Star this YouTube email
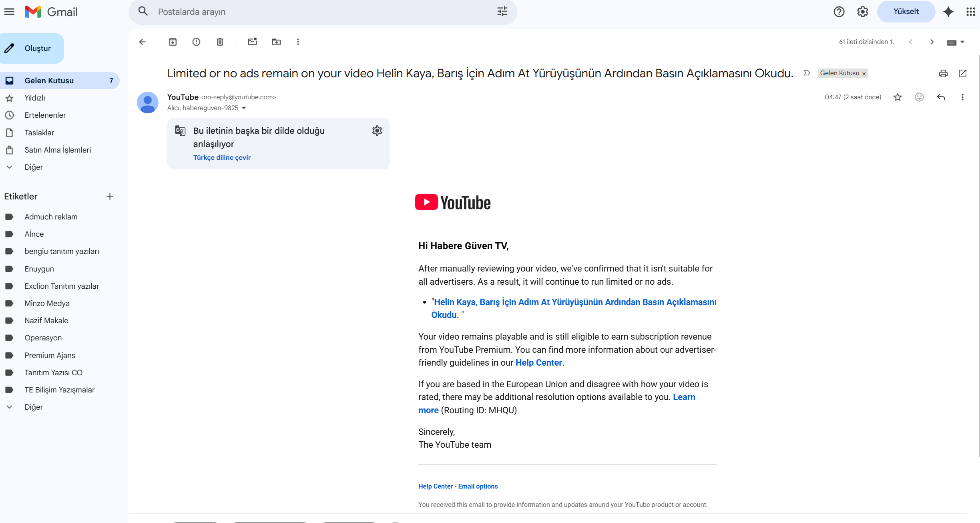The image size is (980, 523). 898,97
